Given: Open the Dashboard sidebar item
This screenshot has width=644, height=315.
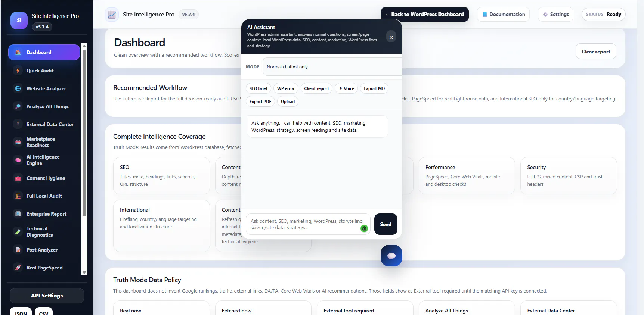Looking at the screenshot, I should pos(44,52).
